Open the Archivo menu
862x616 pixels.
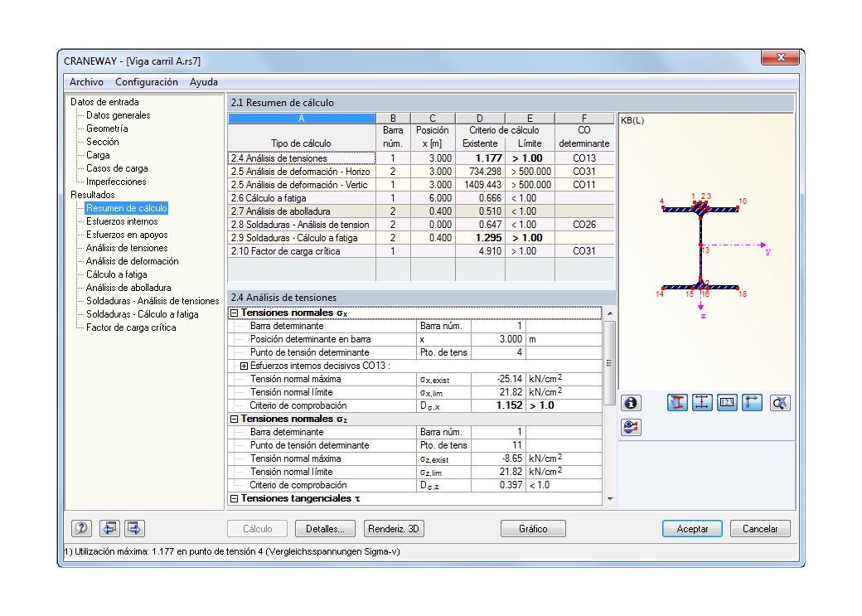(x=86, y=82)
